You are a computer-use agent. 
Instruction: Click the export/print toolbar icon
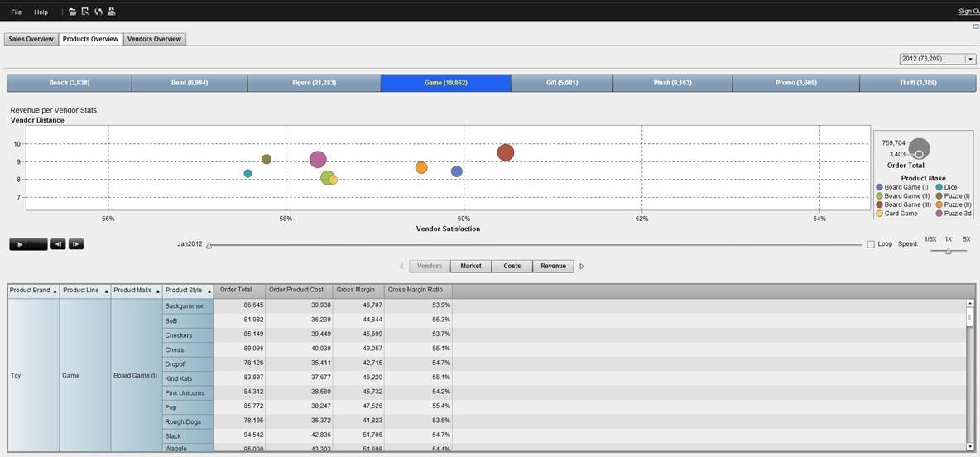click(x=112, y=12)
